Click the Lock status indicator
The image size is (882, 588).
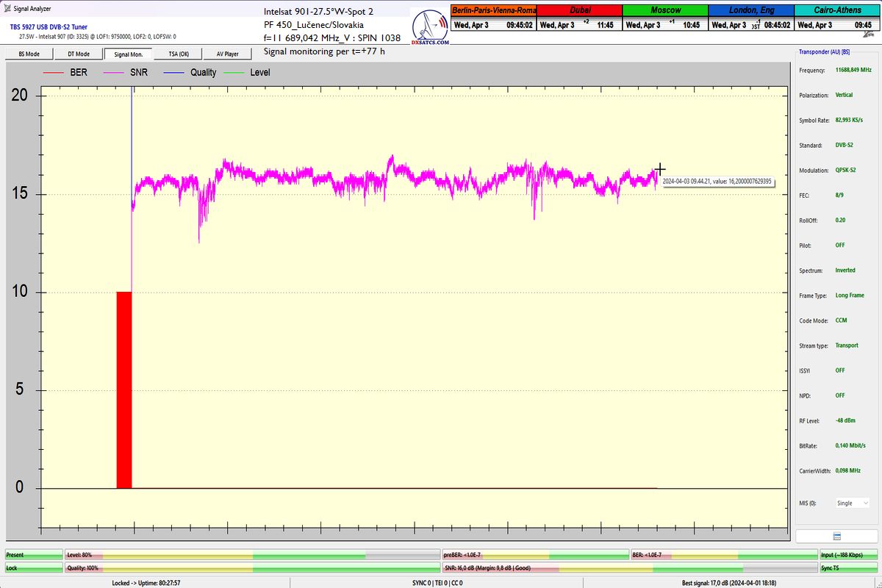click(x=33, y=568)
